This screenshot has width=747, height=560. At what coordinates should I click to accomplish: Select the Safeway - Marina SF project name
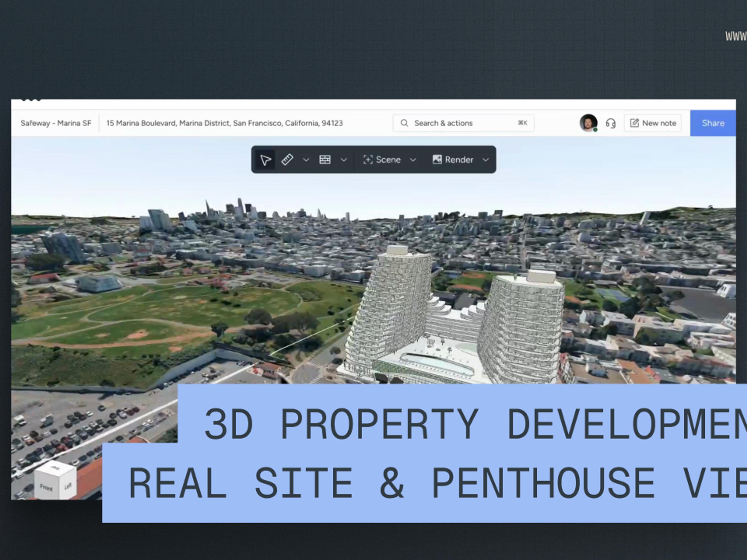tap(56, 123)
